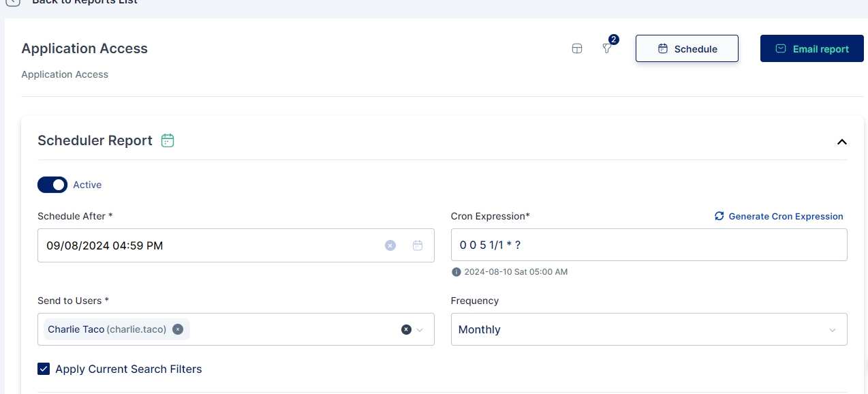The height and width of the screenshot is (394, 868).
Task: Click the Schedule button
Action: [687, 49]
